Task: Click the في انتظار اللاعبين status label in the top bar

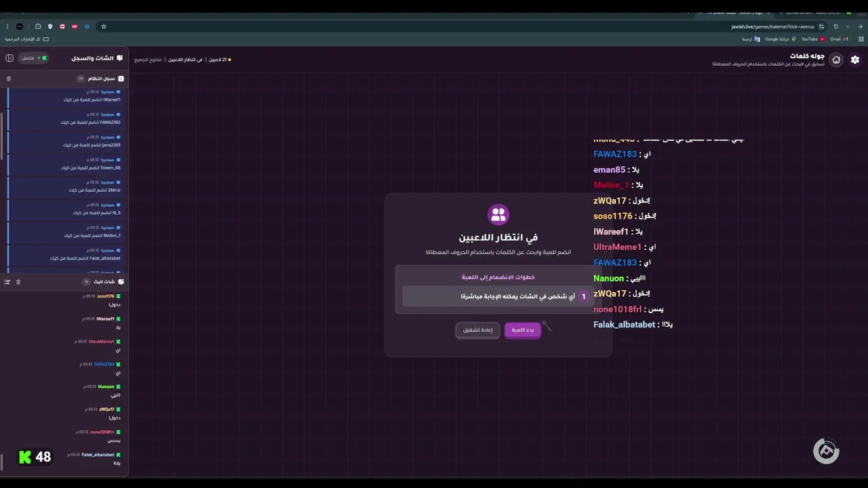Action: coord(185,60)
